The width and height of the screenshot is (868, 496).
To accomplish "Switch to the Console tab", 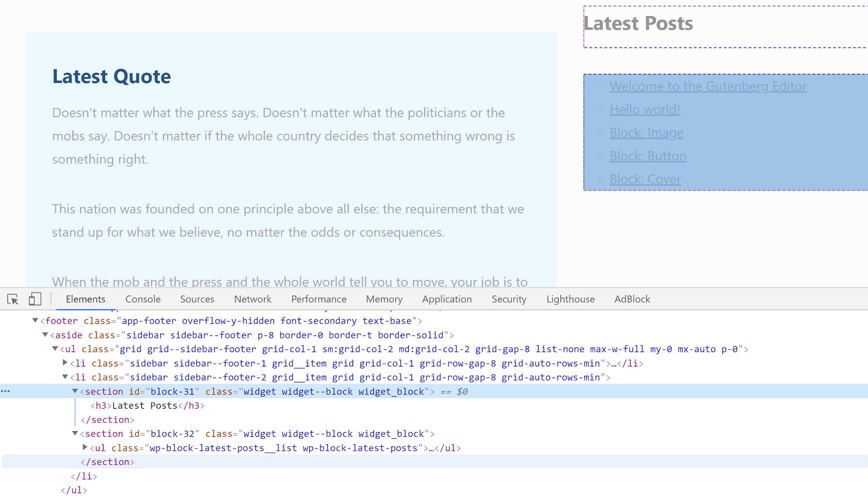I will point(142,299).
